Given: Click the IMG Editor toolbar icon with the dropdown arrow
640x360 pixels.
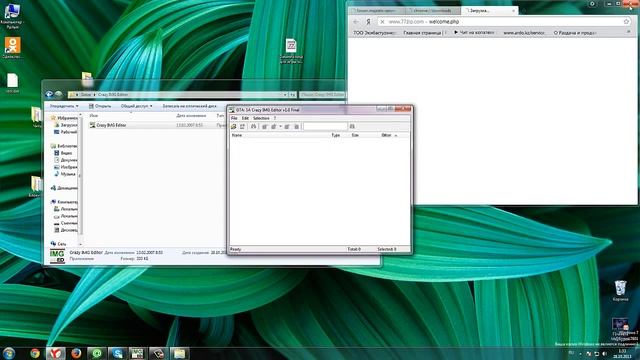Looking at the screenshot, I should point(274,127).
